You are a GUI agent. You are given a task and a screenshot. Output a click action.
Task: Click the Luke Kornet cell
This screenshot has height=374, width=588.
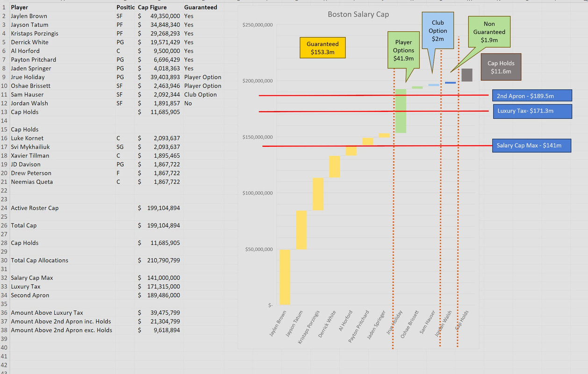(x=63, y=138)
